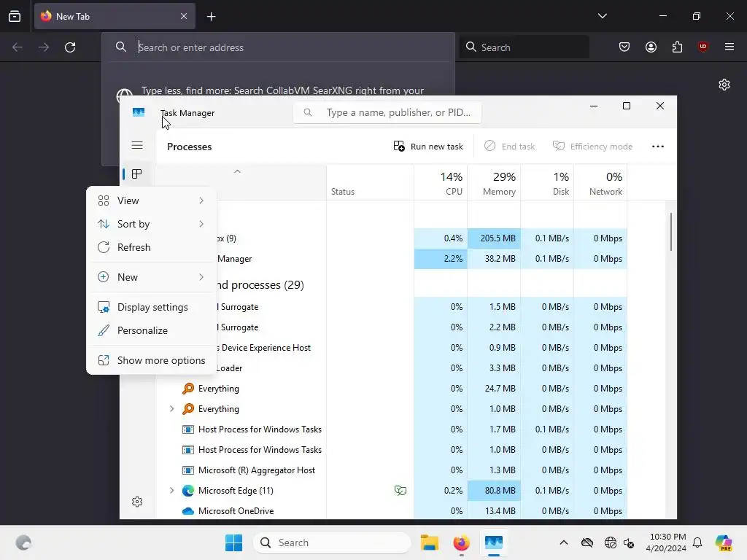Expand the New submenu chevron
This screenshot has height=560, width=747.
[x=201, y=277]
